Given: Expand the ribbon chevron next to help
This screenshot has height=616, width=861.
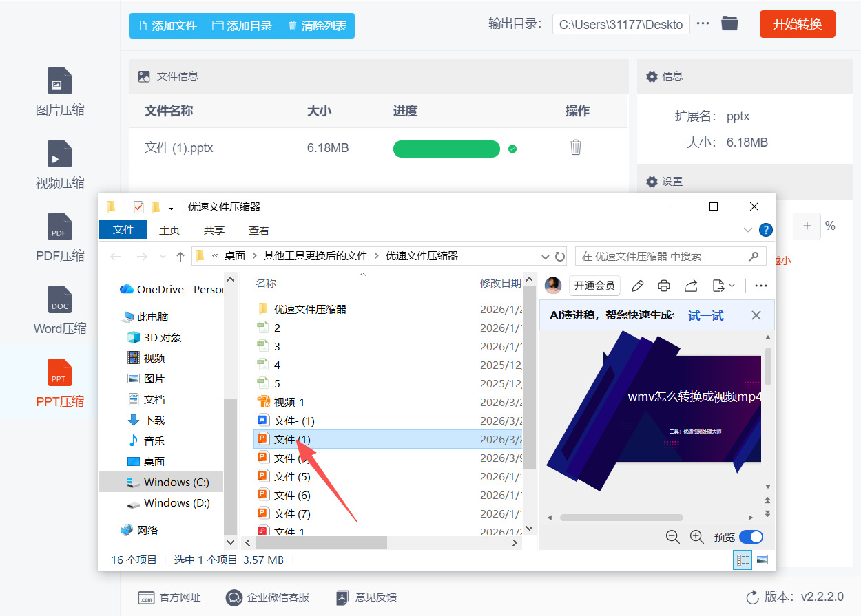Looking at the screenshot, I should (748, 230).
